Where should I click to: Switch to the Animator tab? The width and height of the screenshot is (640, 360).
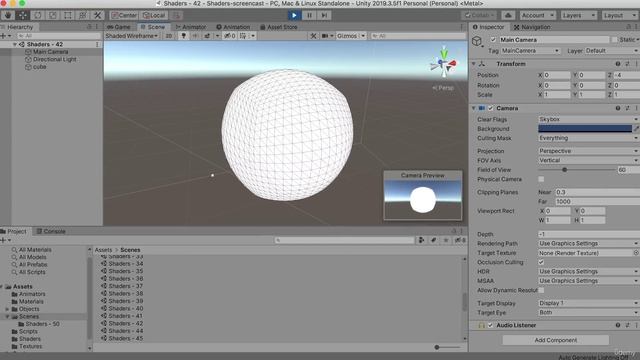click(191, 27)
